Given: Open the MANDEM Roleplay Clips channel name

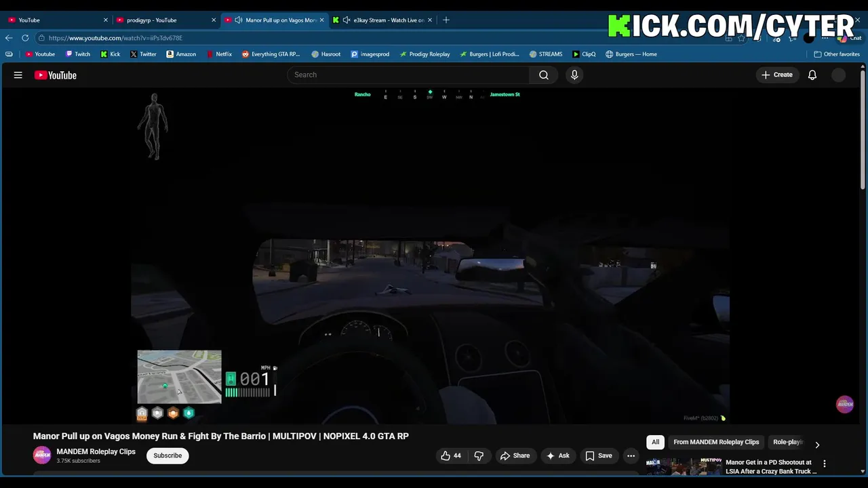Looking at the screenshot, I should (96, 451).
